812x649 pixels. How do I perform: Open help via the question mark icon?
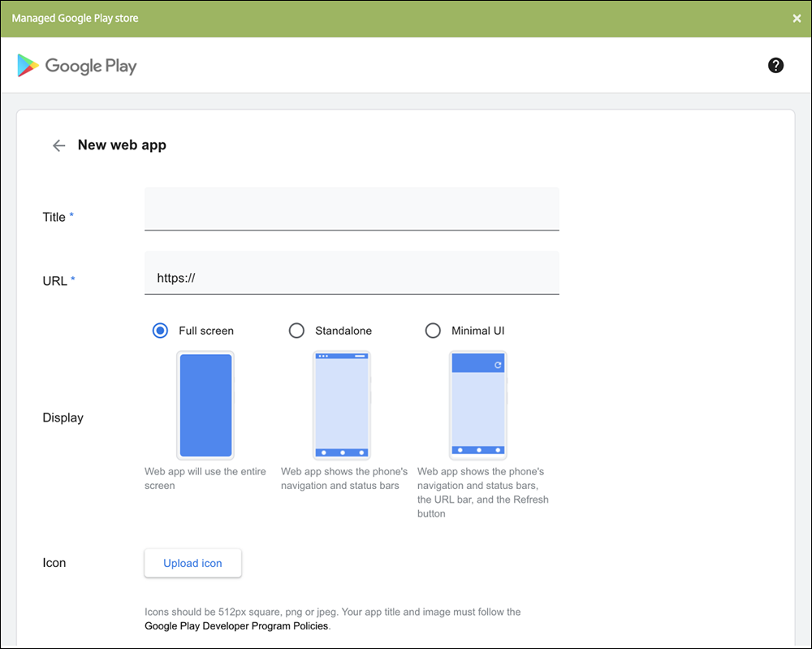point(775,66)
